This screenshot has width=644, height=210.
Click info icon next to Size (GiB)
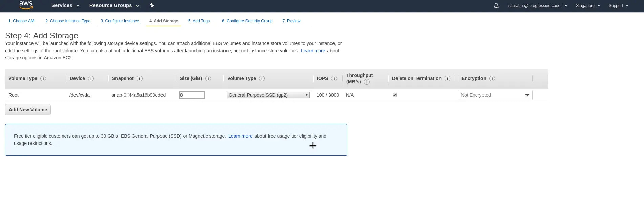(208, 79)
